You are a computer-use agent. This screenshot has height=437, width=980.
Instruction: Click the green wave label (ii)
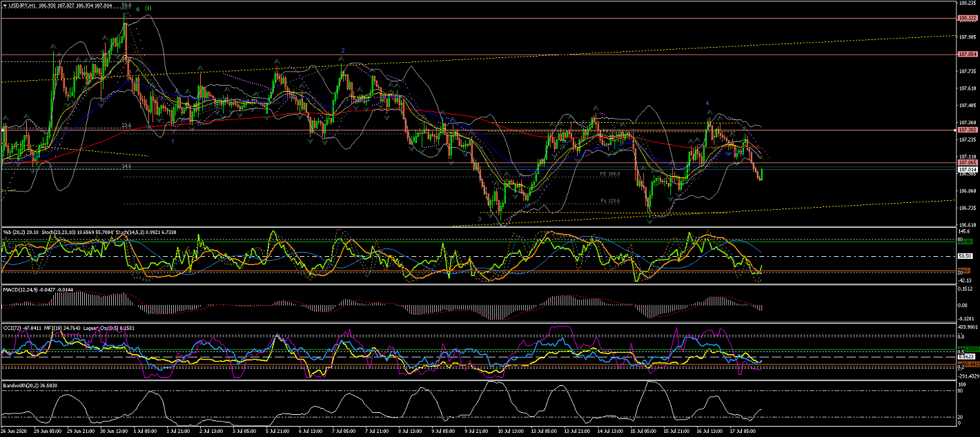pos(148,8)
